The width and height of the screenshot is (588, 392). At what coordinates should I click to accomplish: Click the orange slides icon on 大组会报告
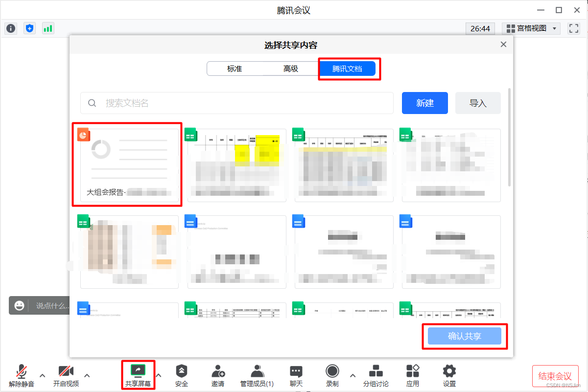[84, 135]
